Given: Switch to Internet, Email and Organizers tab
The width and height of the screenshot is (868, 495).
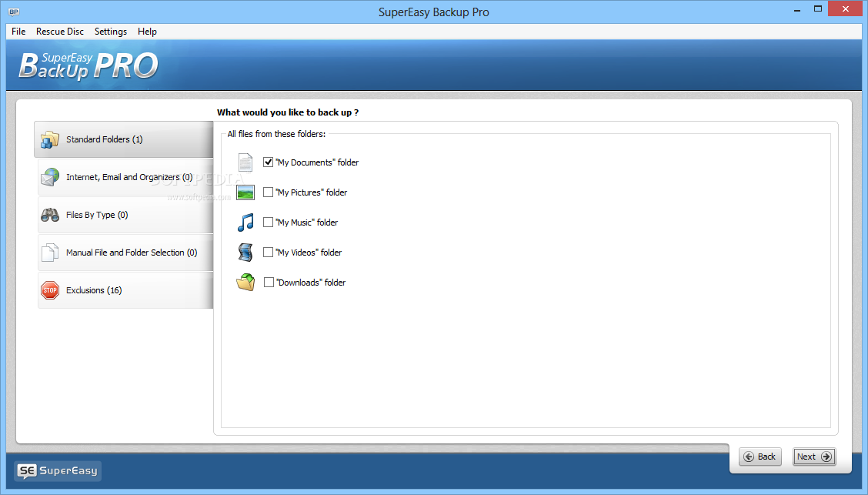Looking at the screenshot, I should coord(125,177).
